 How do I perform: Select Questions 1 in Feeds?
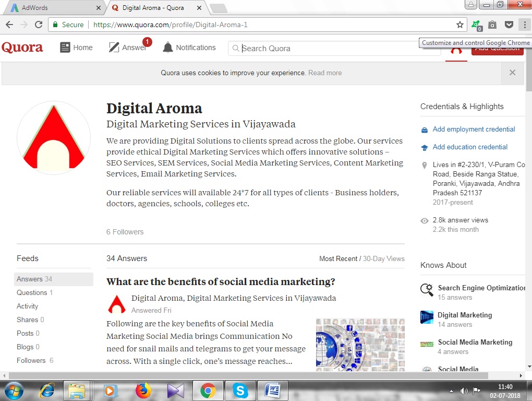(34, 293)
